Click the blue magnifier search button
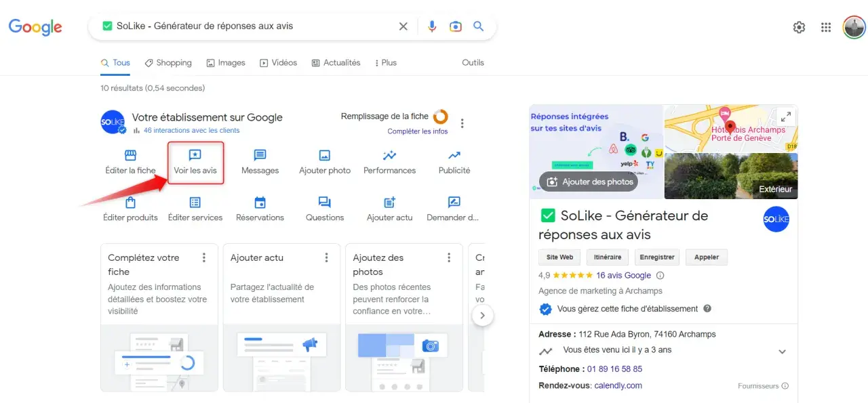 478,26
